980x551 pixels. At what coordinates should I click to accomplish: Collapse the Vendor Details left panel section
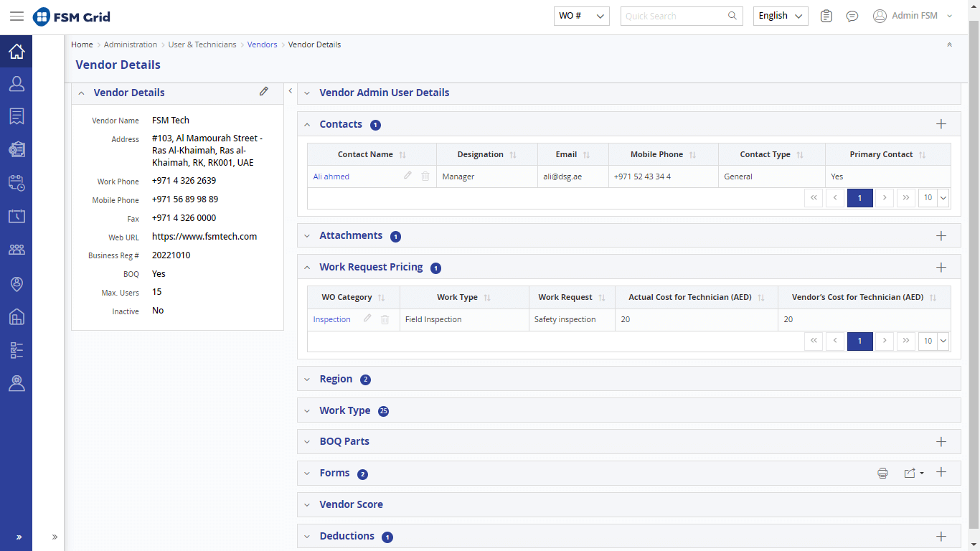click(x=81, y=93)
